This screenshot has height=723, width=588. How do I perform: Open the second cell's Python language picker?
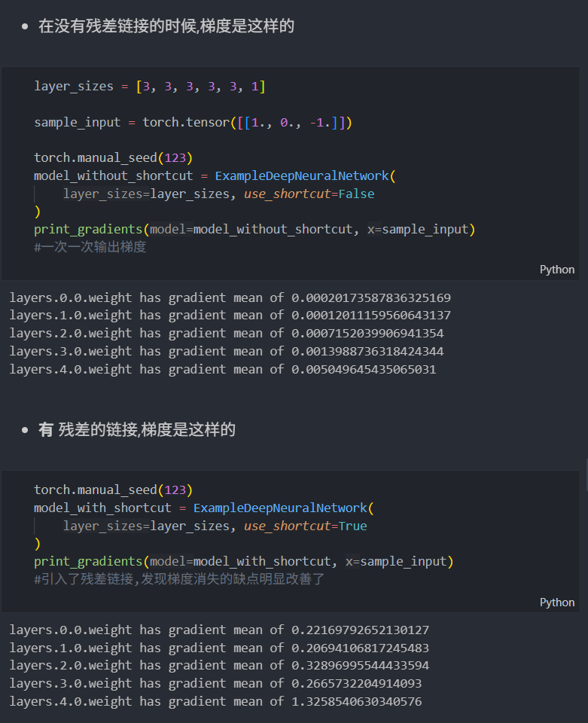point(556,602)
